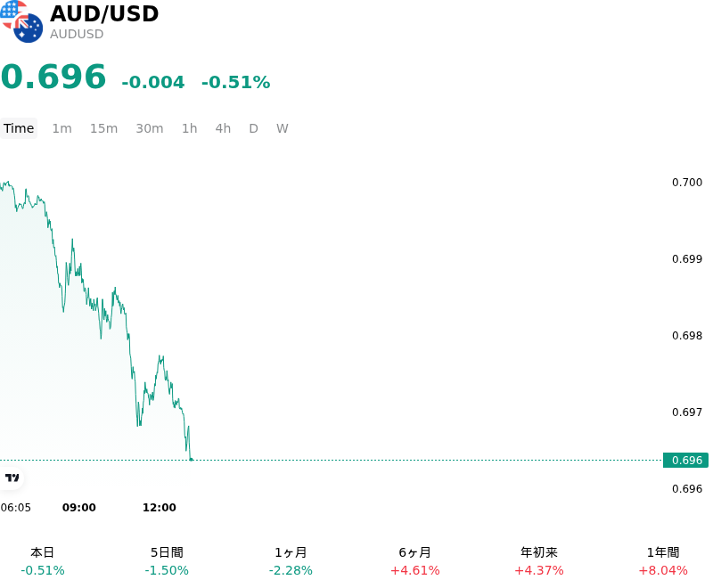
Task: Click the green 0.696 current price label
Action: [x=685, y=461]
